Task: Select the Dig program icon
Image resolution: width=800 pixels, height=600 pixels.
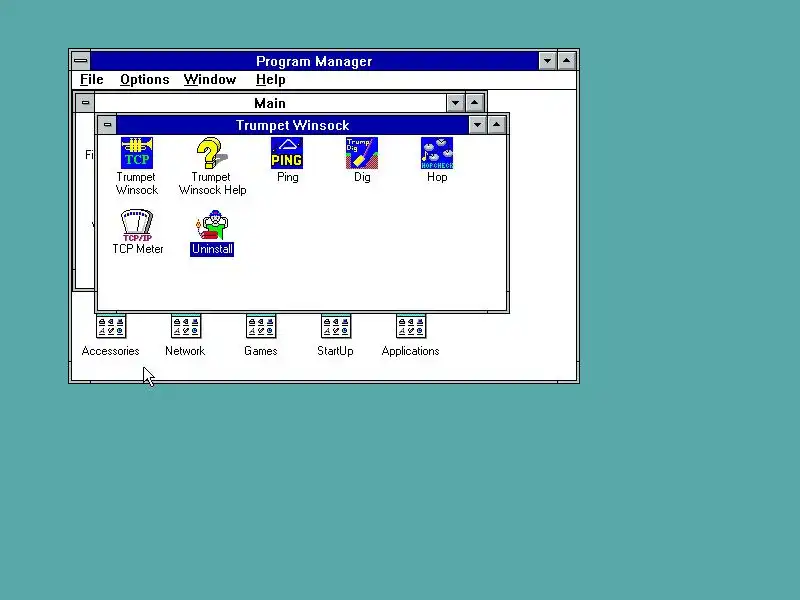Action: (x=362, y=153)
